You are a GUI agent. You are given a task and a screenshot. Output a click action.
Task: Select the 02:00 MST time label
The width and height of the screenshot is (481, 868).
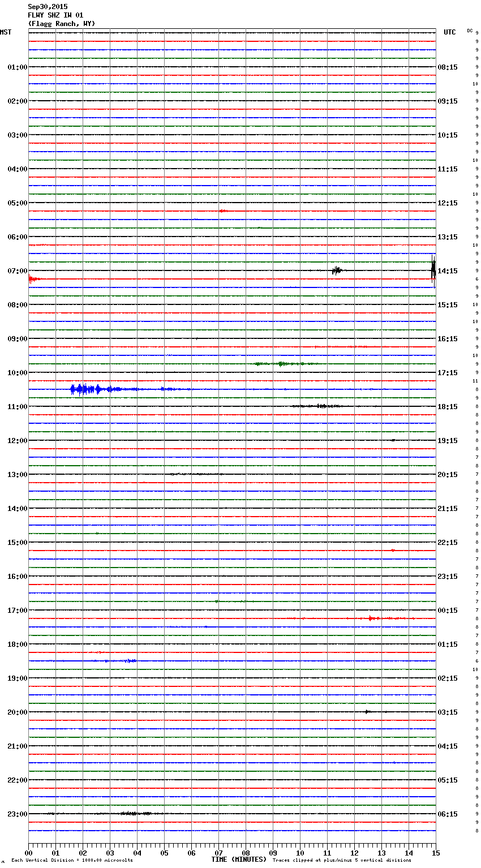click(18, 101)
